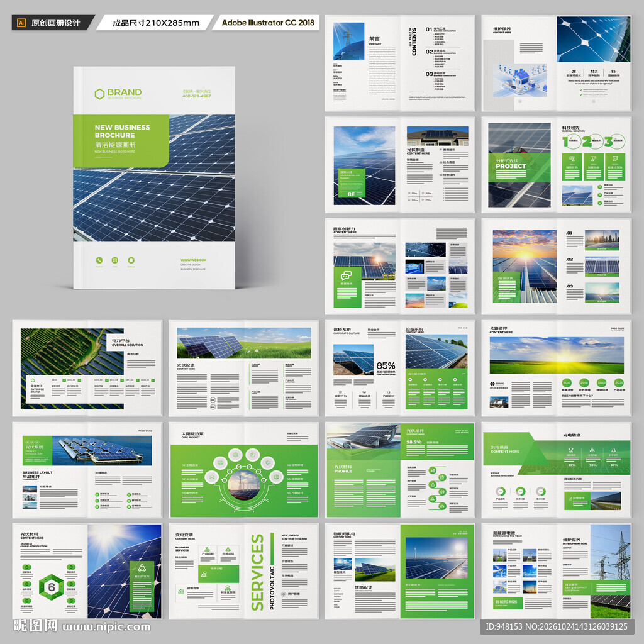Click the '400-123-4567' phone number
Screen dimensions: 644x644
pyautogui.click(x=196, y=96)
